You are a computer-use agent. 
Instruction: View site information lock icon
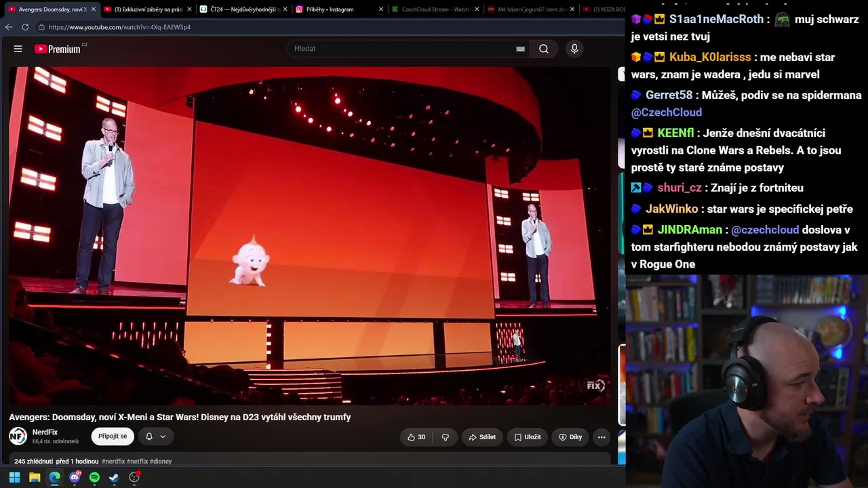41,27
